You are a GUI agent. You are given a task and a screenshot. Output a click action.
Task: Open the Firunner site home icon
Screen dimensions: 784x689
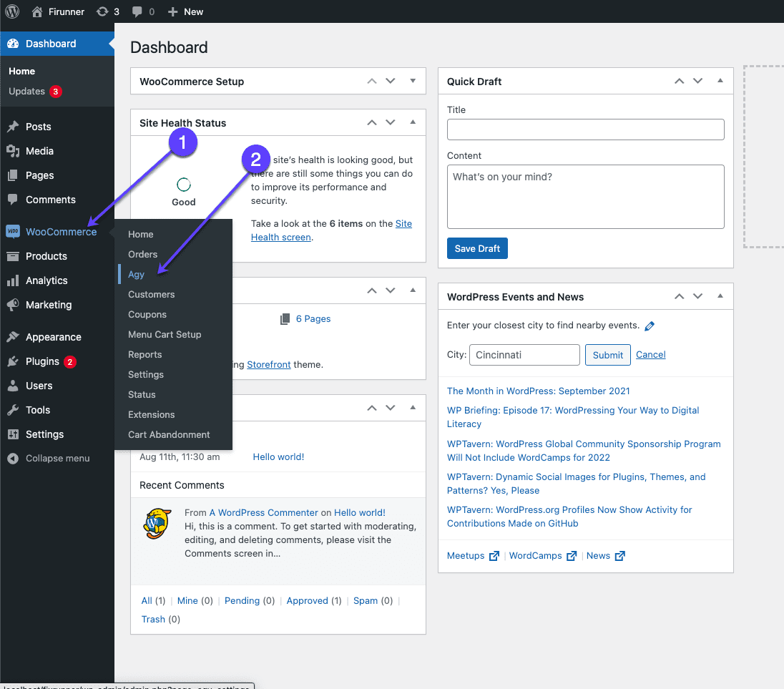point(37,11)
